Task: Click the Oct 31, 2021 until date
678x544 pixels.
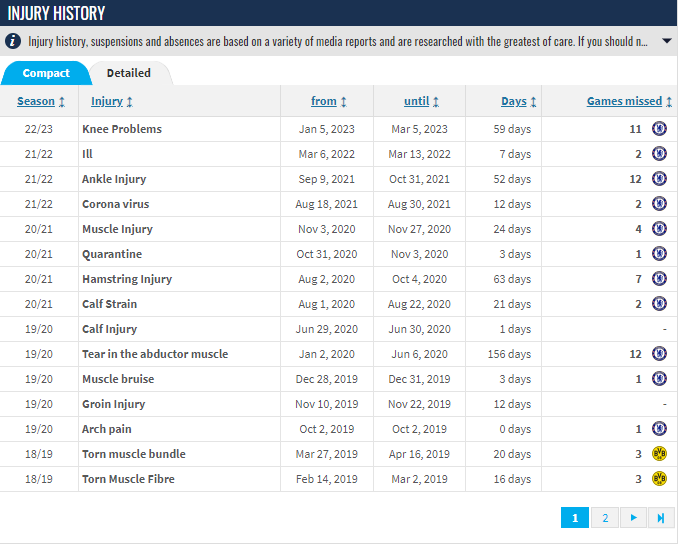Action: (419, 179)
